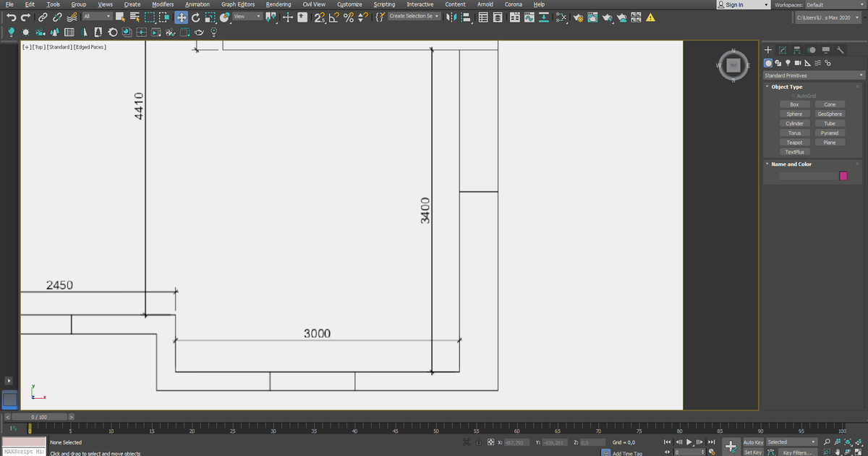The image size is (868, 456).
Task: Open the selection filter All dropdown
Action: (97, 16)
